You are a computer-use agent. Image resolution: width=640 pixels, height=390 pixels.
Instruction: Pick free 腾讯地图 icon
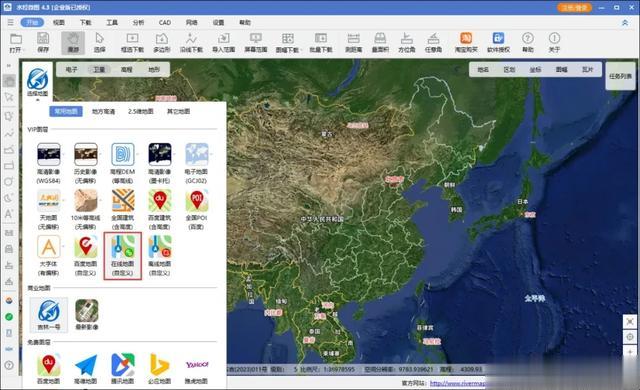(x=123, y=369)
